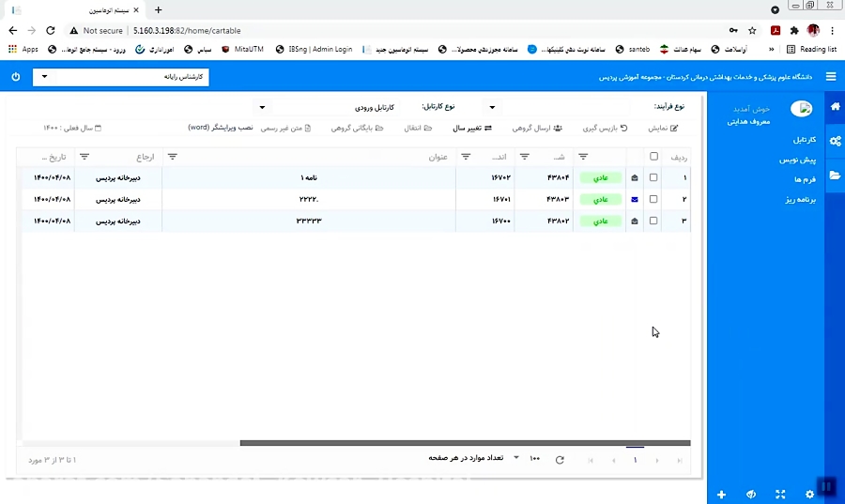The image size is (845, 504).
Task: Click the home icon in sidebar strip
Action: click(835, 107)
